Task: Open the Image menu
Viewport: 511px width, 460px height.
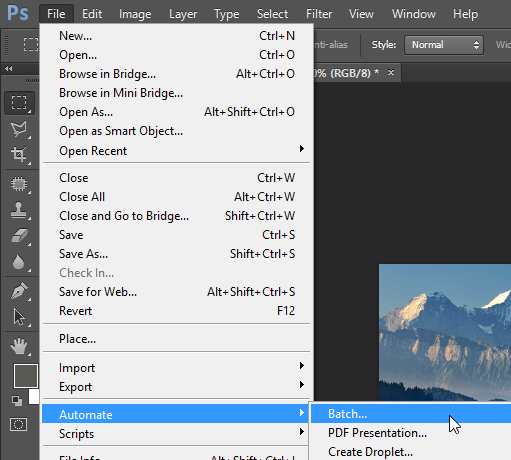Action: point(135,14)
